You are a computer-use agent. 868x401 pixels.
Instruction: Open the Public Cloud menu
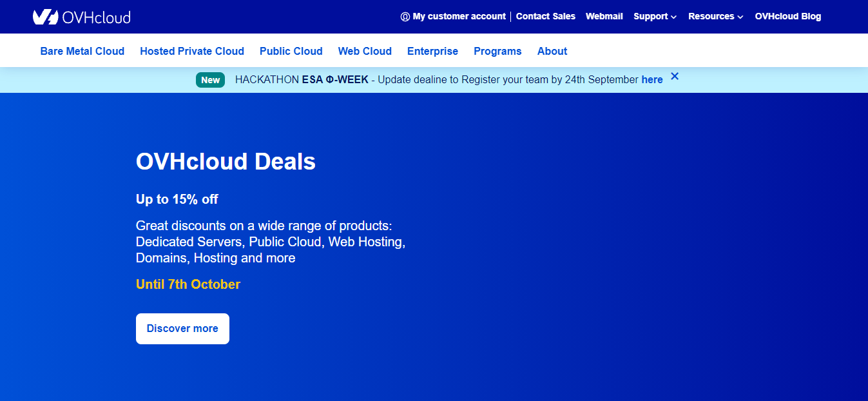point(291,51)
